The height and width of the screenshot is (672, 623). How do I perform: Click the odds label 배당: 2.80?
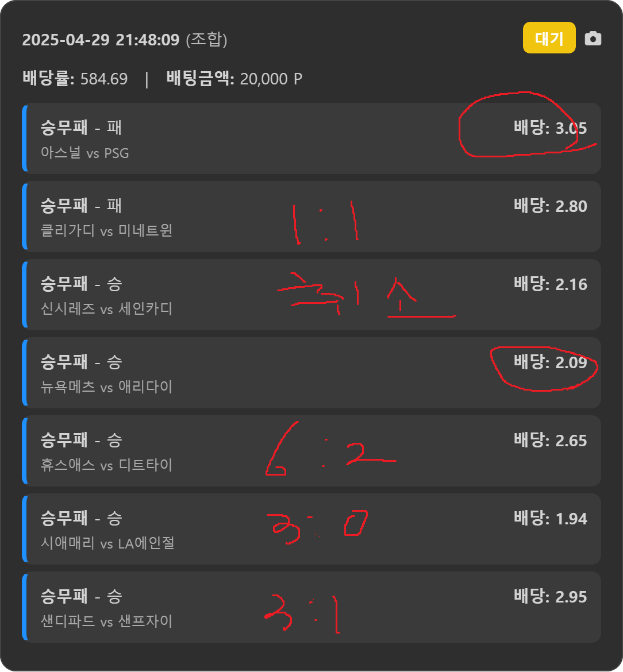coord(551,206)
